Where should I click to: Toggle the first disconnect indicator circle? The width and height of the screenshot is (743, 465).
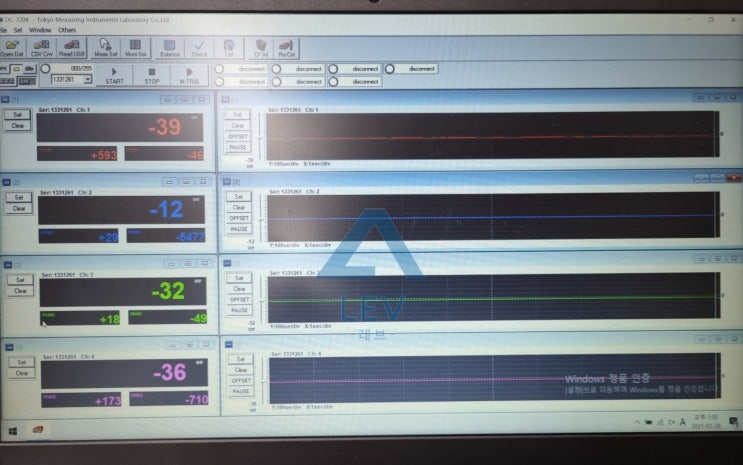tap(219, 69)
